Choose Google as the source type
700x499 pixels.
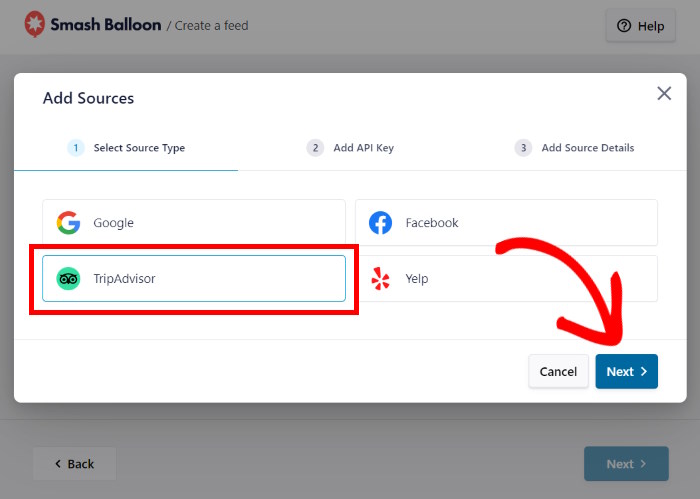pos(193,223)
